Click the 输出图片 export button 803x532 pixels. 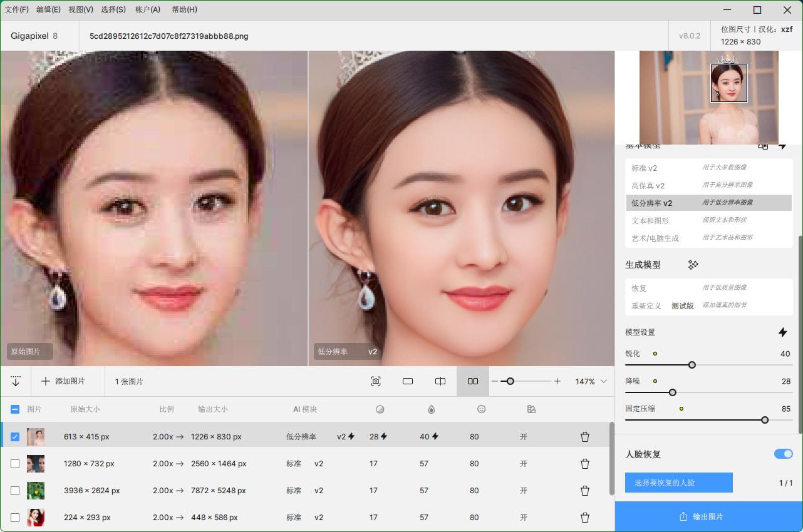[708, 516]
